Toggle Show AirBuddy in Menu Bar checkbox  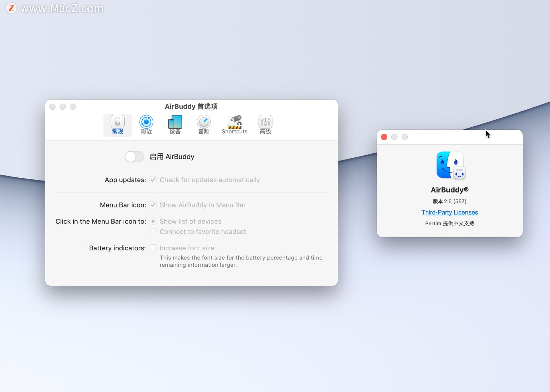(x=153, y=205)
